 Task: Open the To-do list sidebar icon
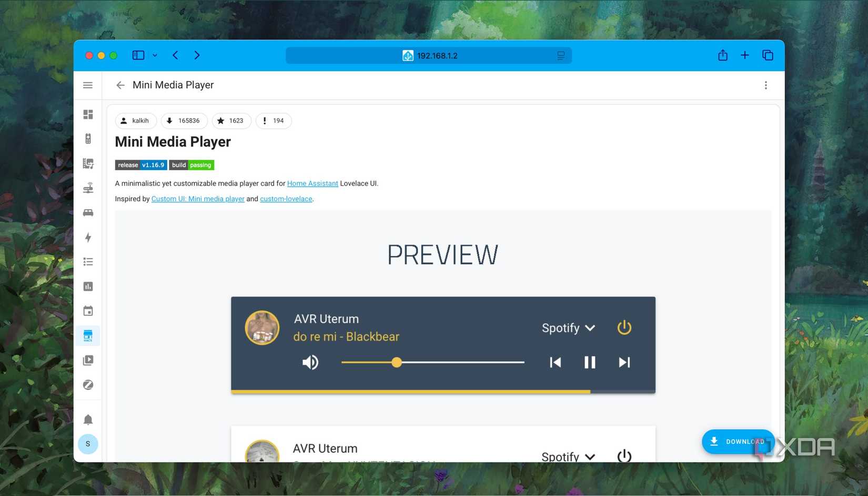[x=88, y=261]
